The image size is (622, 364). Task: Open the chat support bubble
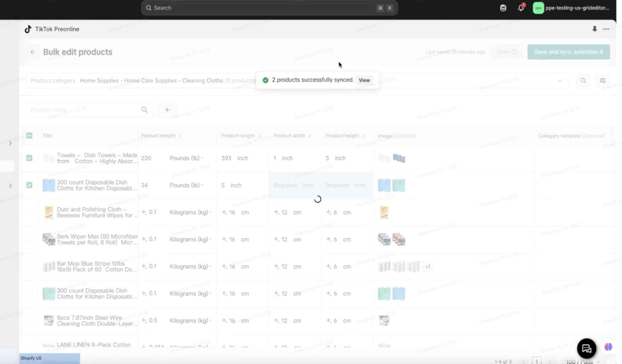587,348
